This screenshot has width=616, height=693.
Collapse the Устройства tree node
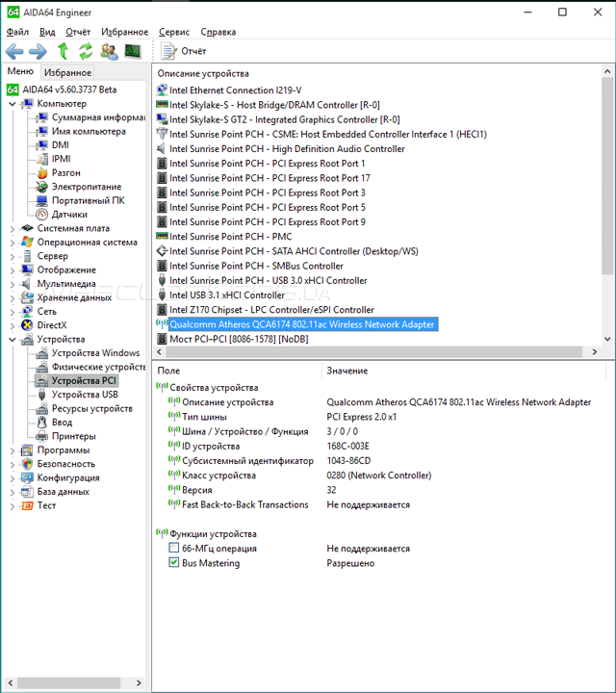[13, 340]
